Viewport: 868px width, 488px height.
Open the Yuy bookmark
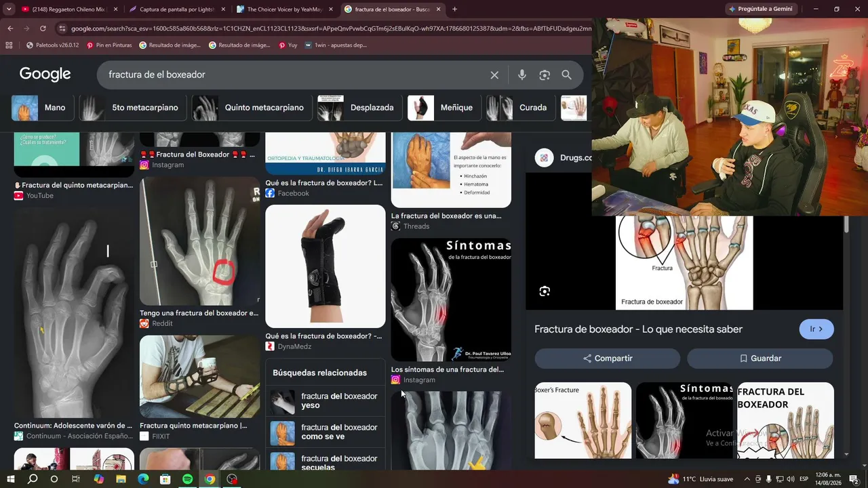tap(288, 45)
